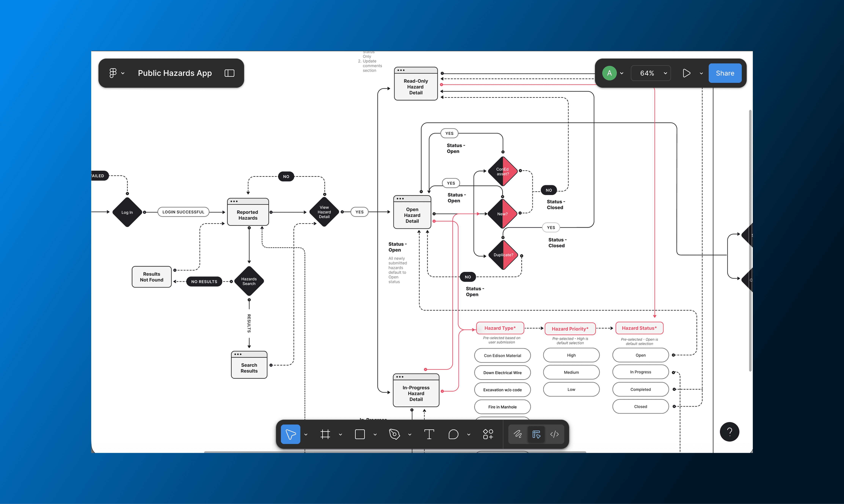Open Dev Mode code view icon

pos(554,434)
